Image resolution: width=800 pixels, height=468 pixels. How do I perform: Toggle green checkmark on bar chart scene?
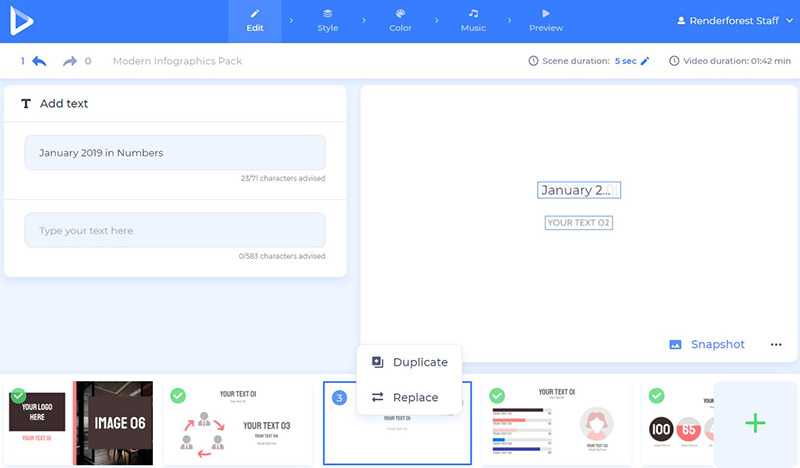click(x=497, y=396)
